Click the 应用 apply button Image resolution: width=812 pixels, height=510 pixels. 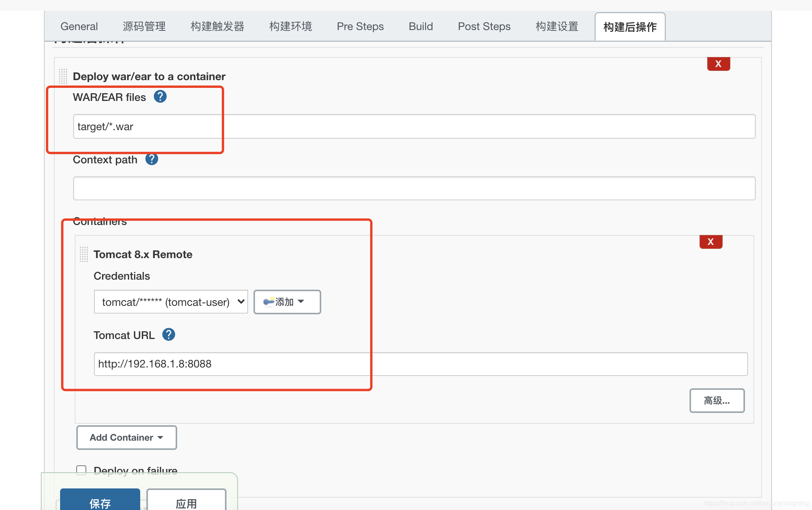(186, 502)
